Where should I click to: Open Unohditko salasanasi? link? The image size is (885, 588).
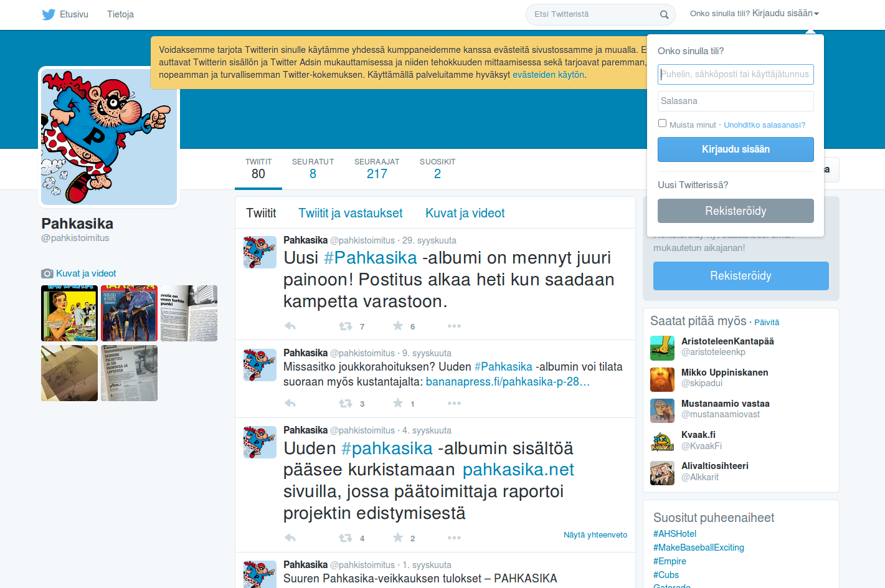[764, 125]
